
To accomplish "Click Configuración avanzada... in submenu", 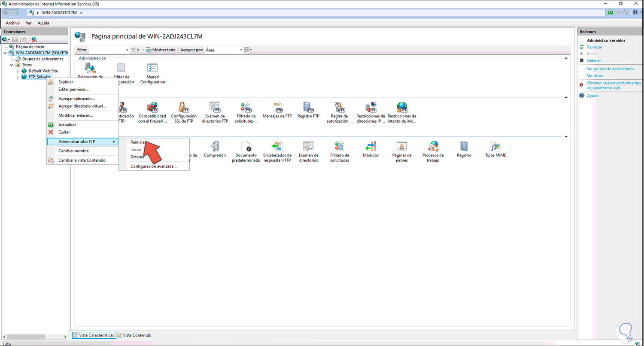I will (x=154, y=166).
